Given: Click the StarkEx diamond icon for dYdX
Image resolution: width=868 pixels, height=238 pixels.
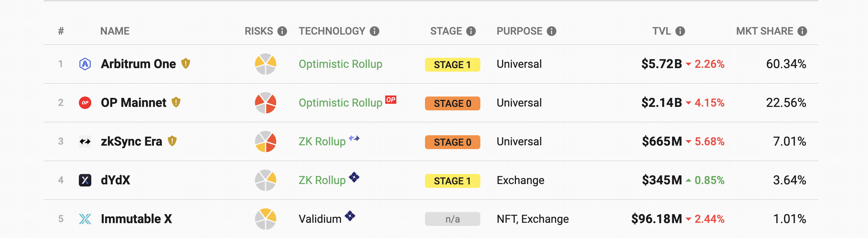Looking at the screenshot, I should click(x=354, y=177).
